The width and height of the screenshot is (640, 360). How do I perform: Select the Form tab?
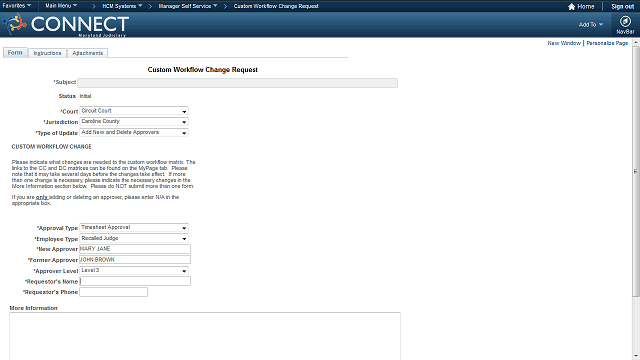[x=15, y=53]
